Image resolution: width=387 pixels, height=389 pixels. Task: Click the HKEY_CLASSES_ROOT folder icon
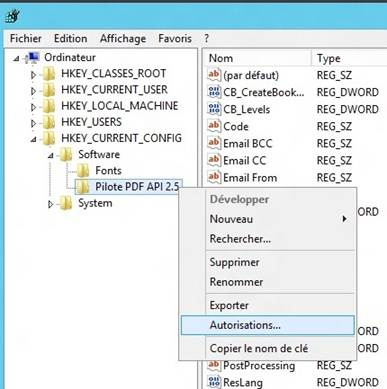[x=49, y=74]
